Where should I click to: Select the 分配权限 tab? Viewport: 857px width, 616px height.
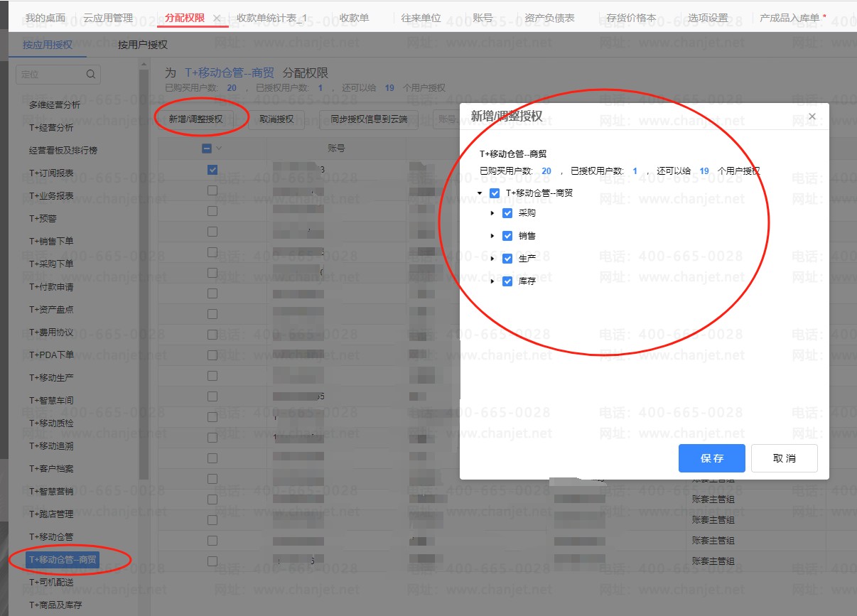(185, 18)
